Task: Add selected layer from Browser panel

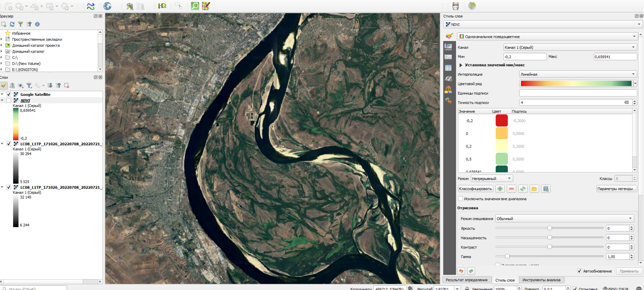Action: point(4,24)
